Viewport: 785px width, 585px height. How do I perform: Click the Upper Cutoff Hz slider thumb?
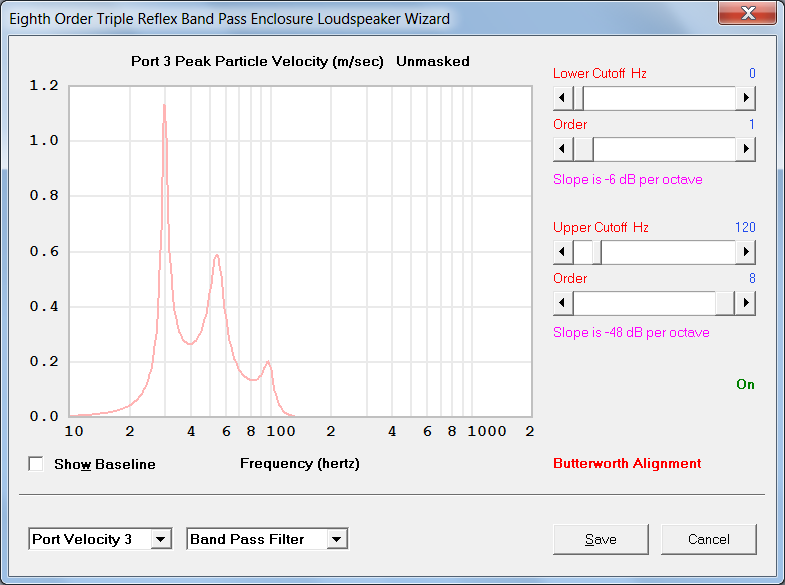tap(597, 252)
